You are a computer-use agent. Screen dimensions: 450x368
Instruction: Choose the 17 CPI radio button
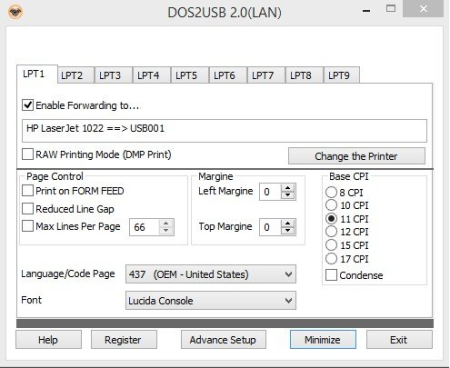[331, 259]
